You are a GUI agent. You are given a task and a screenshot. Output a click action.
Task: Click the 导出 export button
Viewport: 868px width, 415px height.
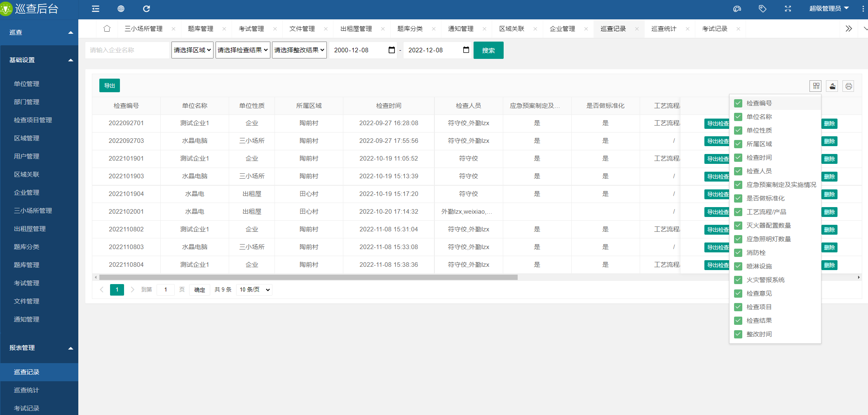click(x=109, y=85)
